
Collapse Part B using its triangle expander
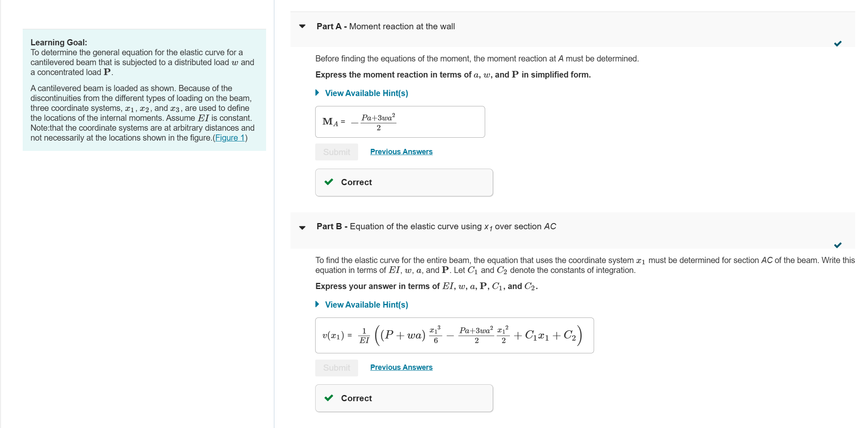[302, 227]
